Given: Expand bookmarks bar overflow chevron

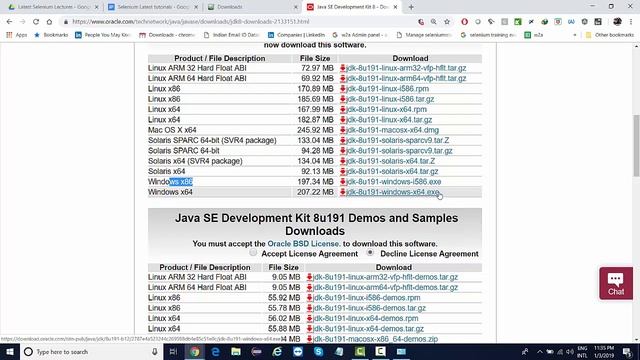Looking at the screenshot, I should pos(575,35).
